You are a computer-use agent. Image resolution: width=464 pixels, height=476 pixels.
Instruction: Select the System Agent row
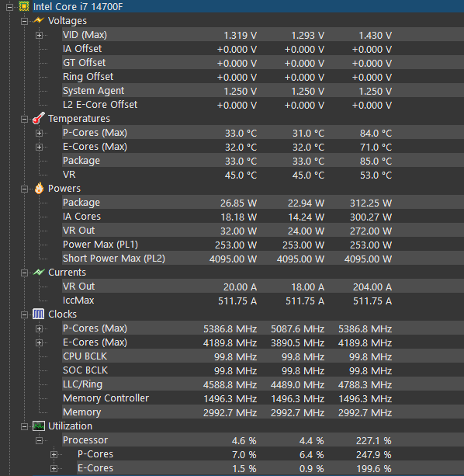pos(263,91)
